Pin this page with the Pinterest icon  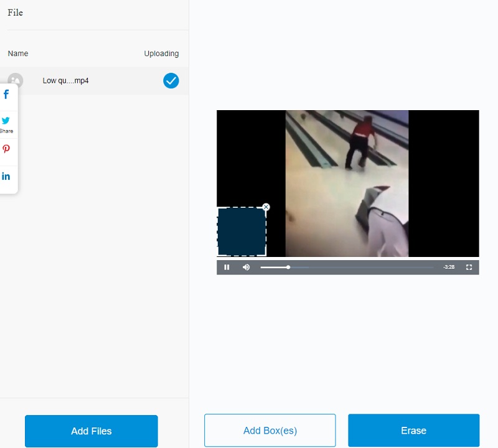pos(6,149)
